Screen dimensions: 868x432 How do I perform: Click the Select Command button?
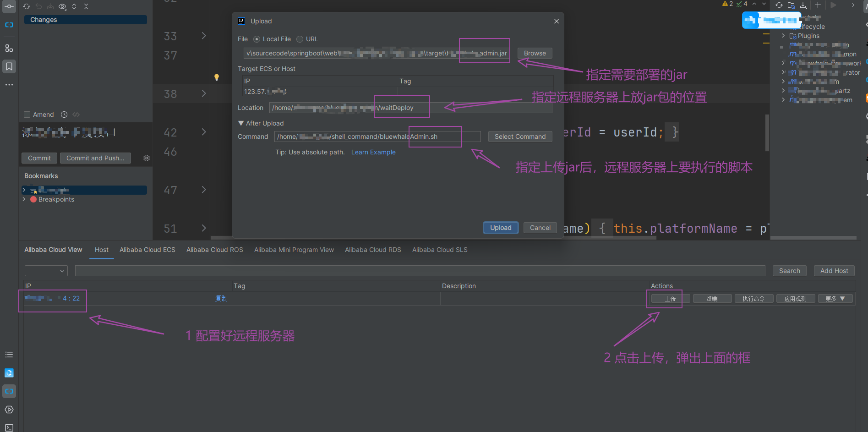pos(520,137)
